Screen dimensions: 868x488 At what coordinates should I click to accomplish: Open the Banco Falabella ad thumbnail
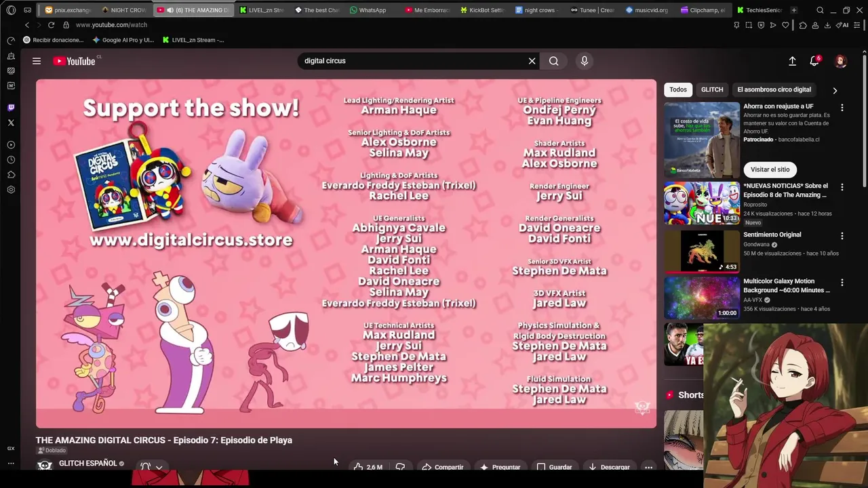tap(702, 140)
